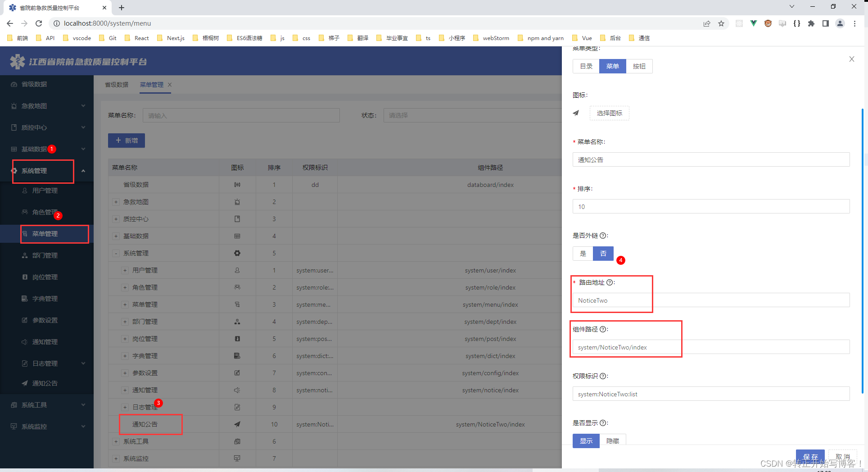
Task: Click the 保存 button
Action: 810,456
